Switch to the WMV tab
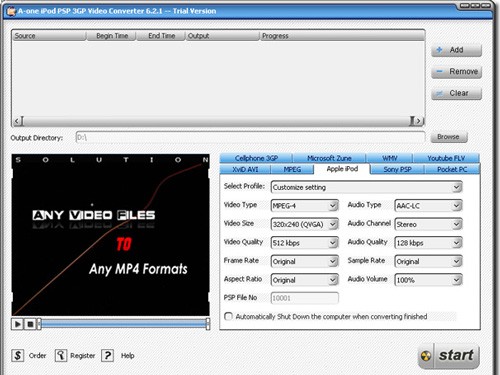Viewport: 500px width, 375px height. [389, 158]
